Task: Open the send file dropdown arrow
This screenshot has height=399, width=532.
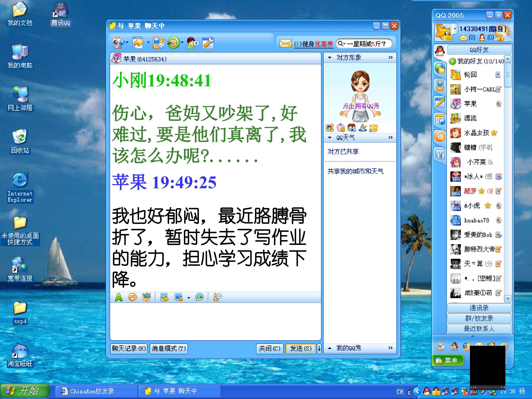Action: click(x=148, y=42)
